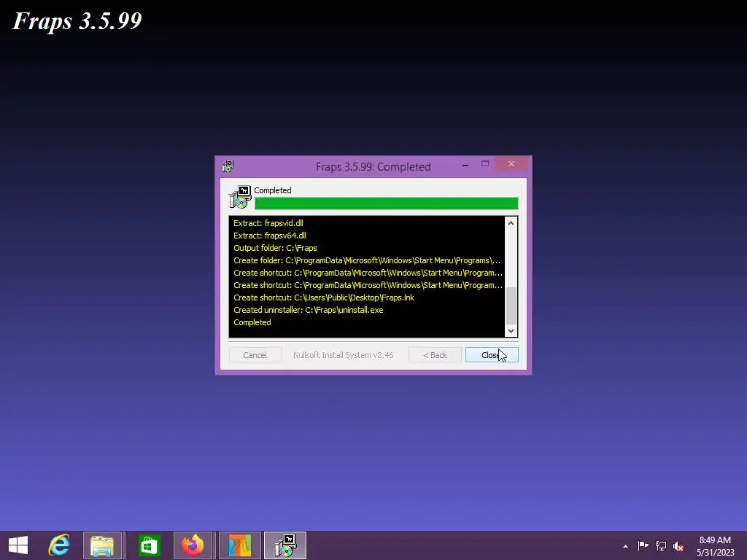Screen dimensions: 747x560
Task: Click the log scrollbar down arrow
Action: [x=511, y=330]
